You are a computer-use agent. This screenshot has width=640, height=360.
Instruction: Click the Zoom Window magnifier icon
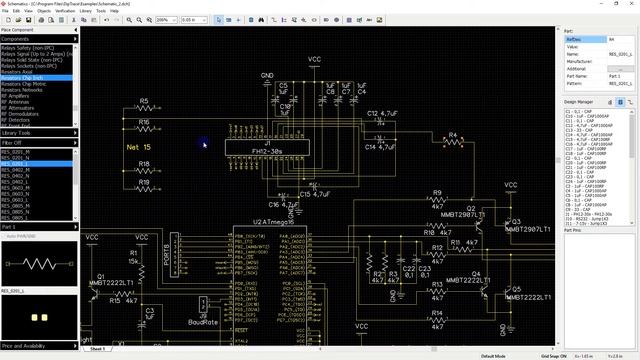(149, 20)
